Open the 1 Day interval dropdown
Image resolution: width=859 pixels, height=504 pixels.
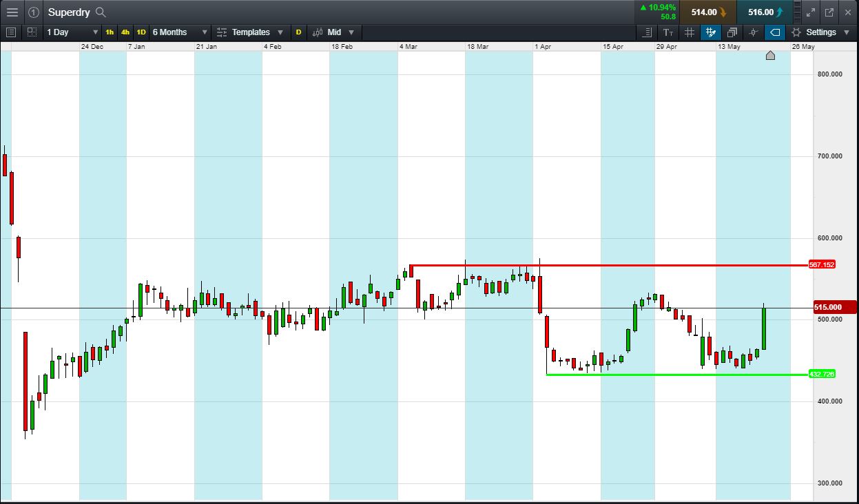(x=72, y=32)
